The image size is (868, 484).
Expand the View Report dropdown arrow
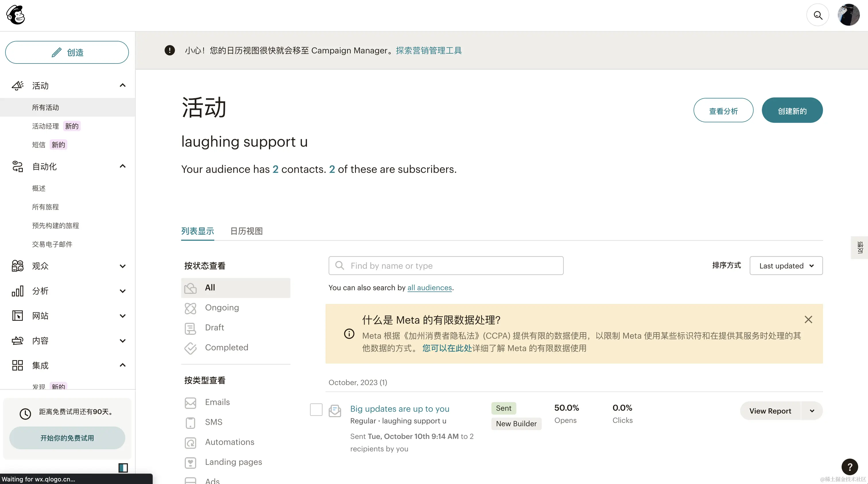(x=812, y=411)
